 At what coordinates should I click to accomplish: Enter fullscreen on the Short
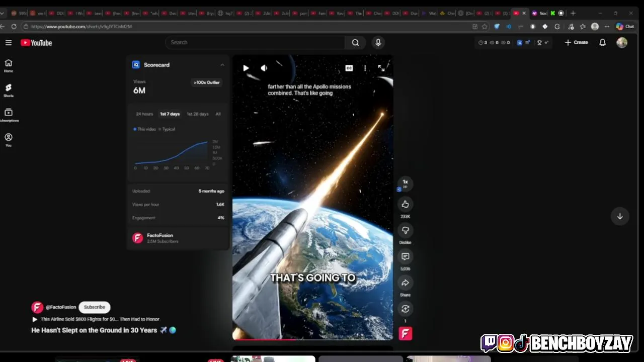click(381, 68)
